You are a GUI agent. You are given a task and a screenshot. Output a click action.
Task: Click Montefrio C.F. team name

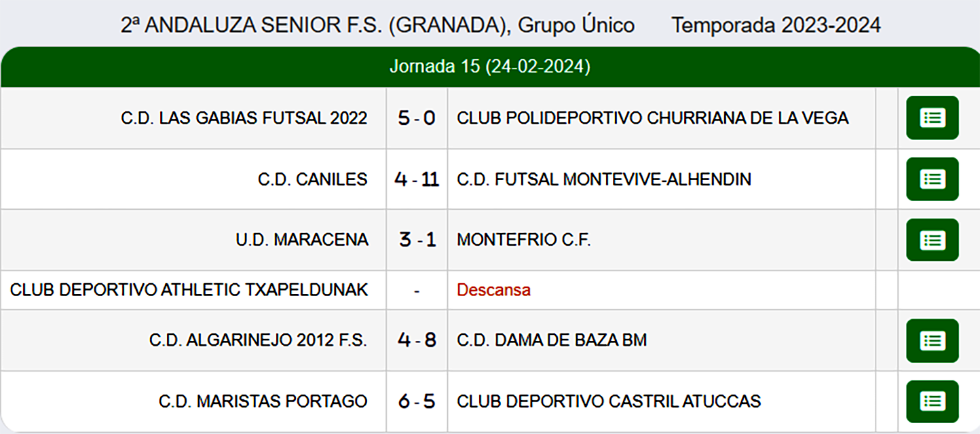[524, 240]
